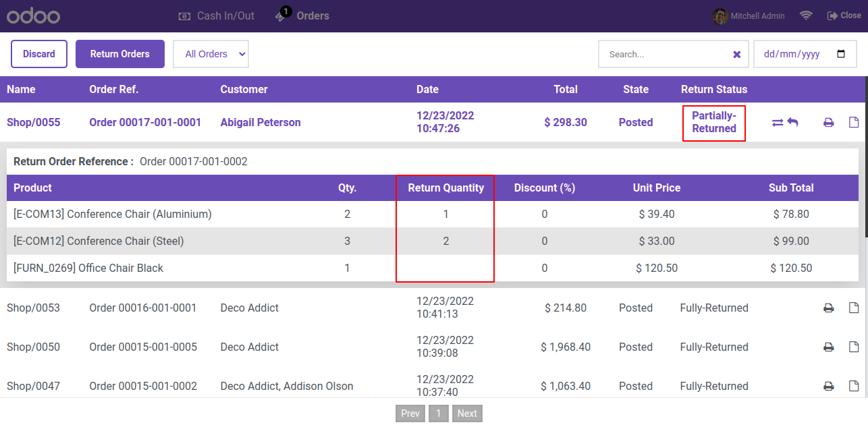Open invoice document icon for Shop/0055
Screen dimensions: 868x429
point(854,122)
